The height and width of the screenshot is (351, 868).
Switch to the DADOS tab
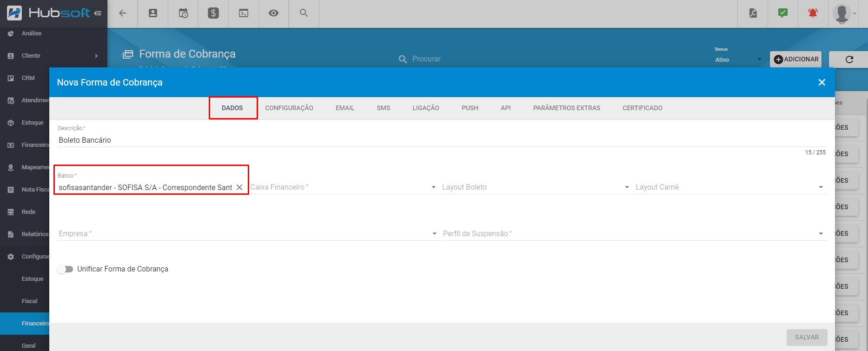(232, 108)
